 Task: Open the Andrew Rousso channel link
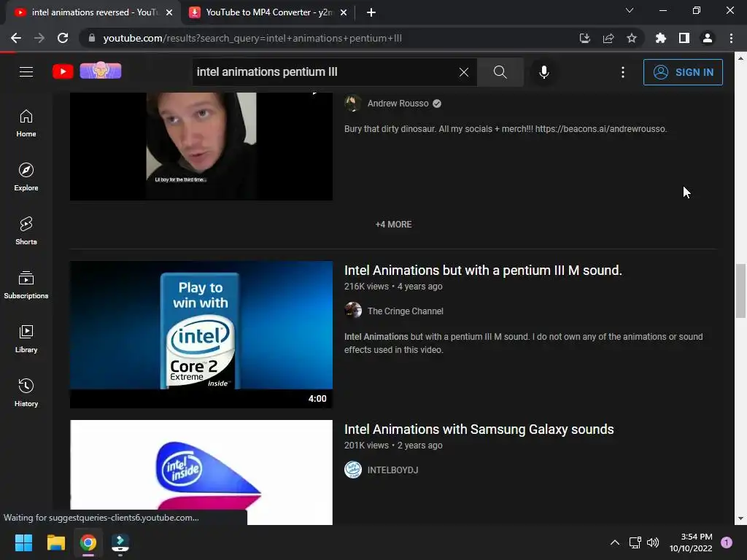click(x=398, y=104)
